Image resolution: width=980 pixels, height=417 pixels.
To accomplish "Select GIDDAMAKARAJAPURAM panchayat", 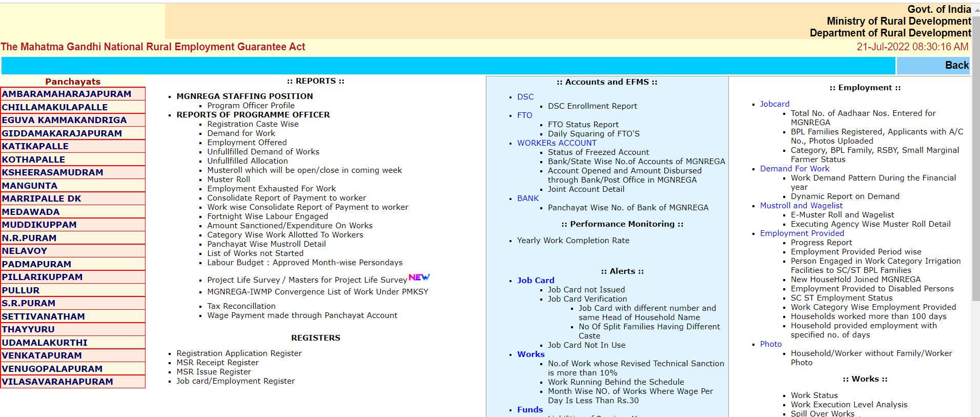I will click(62, 133).
